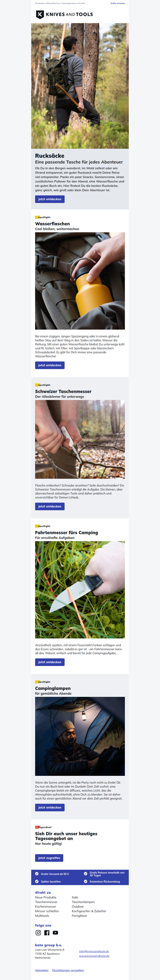Click the Knives and Tools logo
This screenshot has width=160, height=980.
64,14
